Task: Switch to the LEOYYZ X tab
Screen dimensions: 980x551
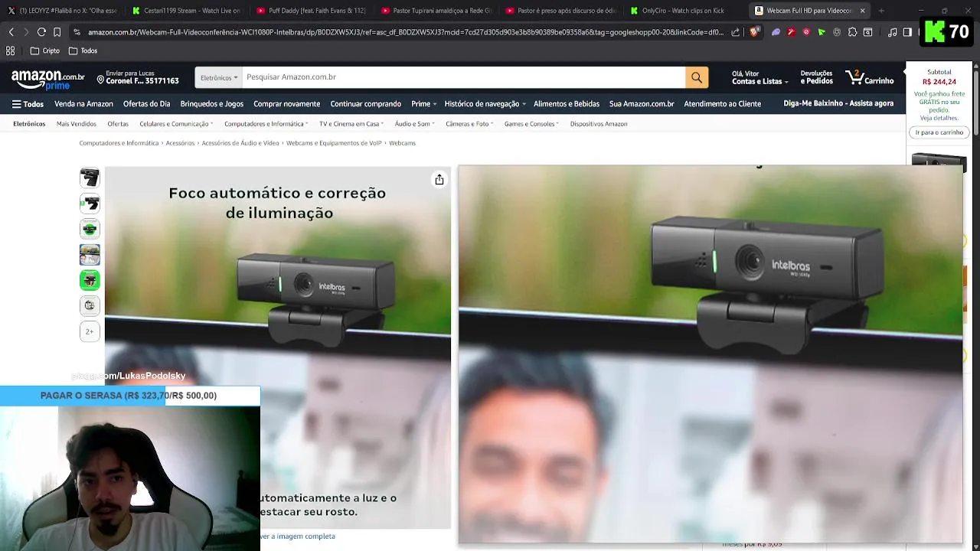Action: [x=63, y=11]
